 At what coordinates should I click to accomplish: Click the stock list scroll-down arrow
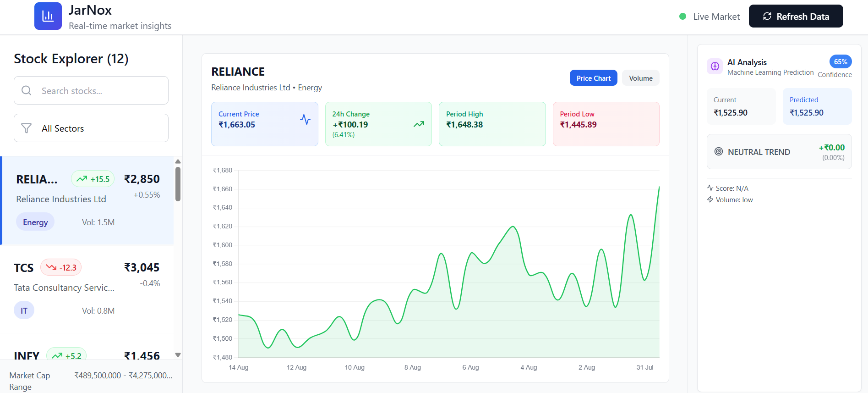tap(178, 355)
